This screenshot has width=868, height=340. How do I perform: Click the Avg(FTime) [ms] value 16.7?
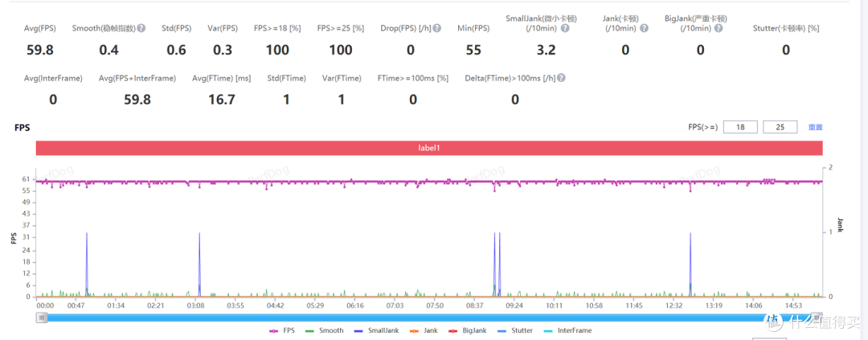(223, 100)
